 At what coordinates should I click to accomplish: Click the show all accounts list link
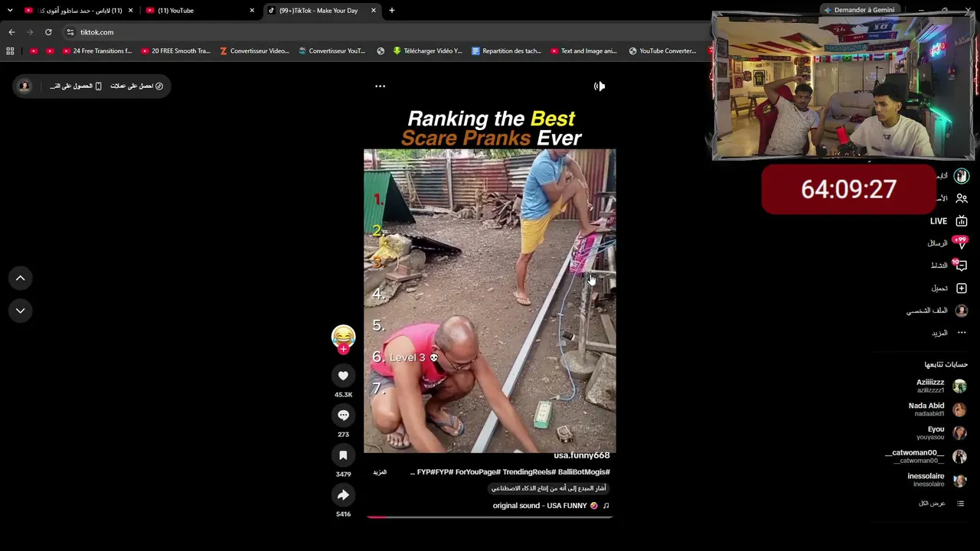[x=941, y=504]
